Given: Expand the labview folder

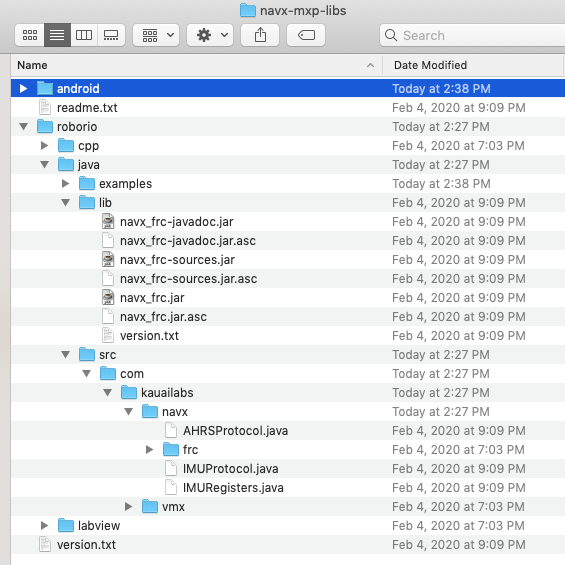Looking at the screenshot, I should (44, 525).
